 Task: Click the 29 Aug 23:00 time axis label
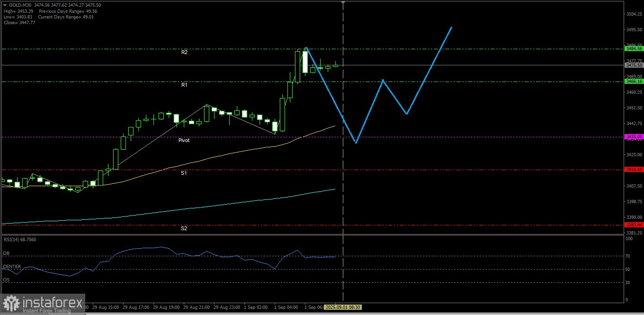point(228,307)
